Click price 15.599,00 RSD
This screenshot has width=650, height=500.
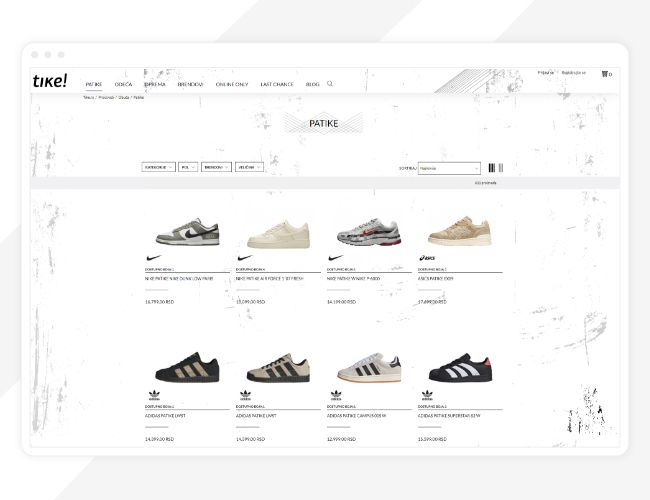[432, 439]
